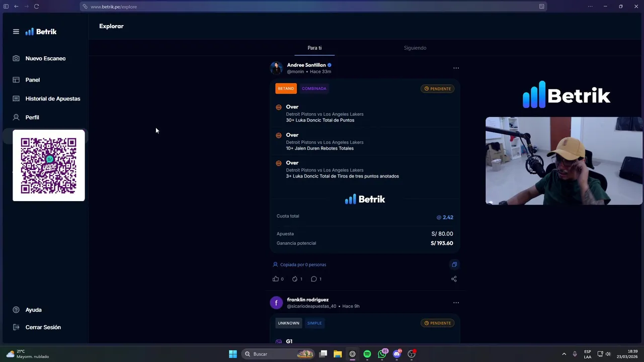
Task: Switch to the Siguiendo tab
Action: tap(415, 48)
